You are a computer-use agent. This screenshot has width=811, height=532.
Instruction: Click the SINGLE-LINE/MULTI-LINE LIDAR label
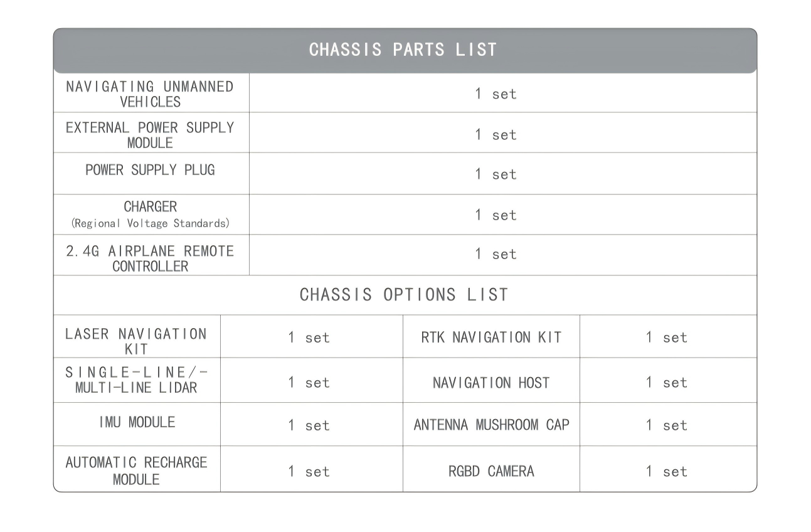(136, 380)
